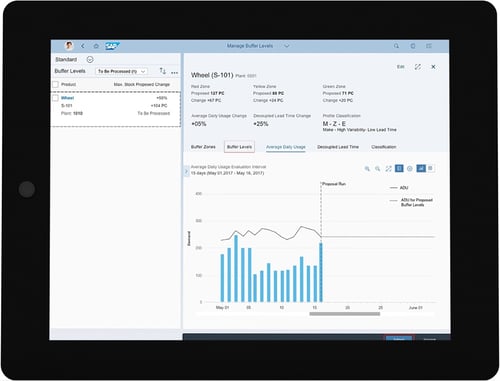Screen dimensions: 500x381
Task: Click the SAP logo
Action: point(112,46)
